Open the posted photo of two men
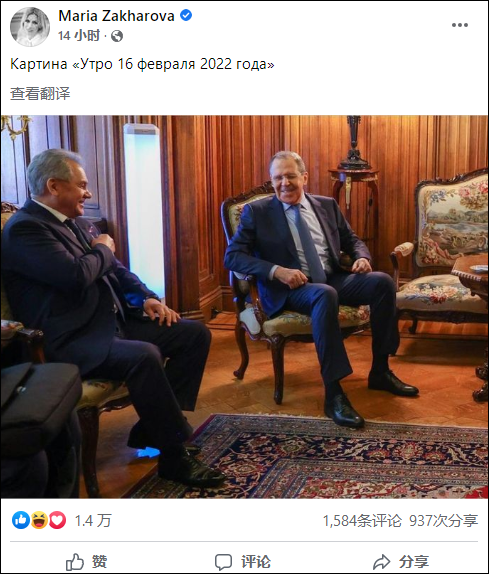 pyautogui.click(x=244, y=307)
